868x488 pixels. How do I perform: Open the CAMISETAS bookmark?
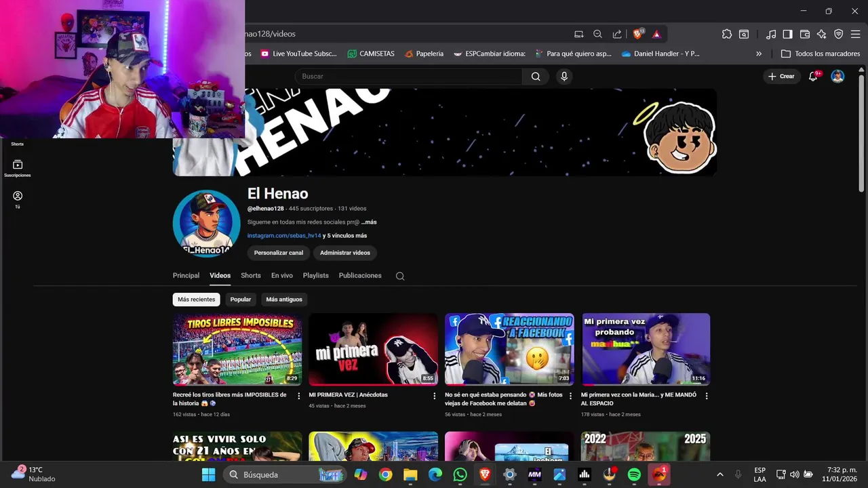coord(371,54)
